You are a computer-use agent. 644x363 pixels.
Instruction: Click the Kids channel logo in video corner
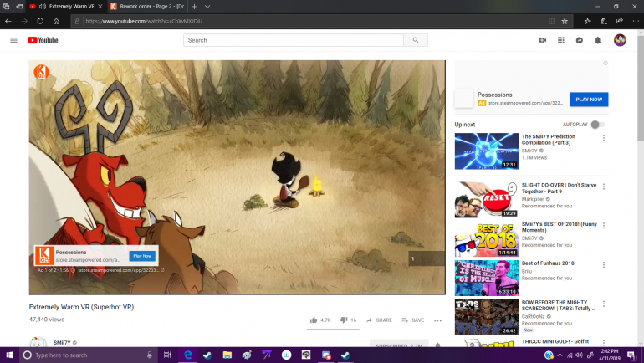(x=41, y=72)
